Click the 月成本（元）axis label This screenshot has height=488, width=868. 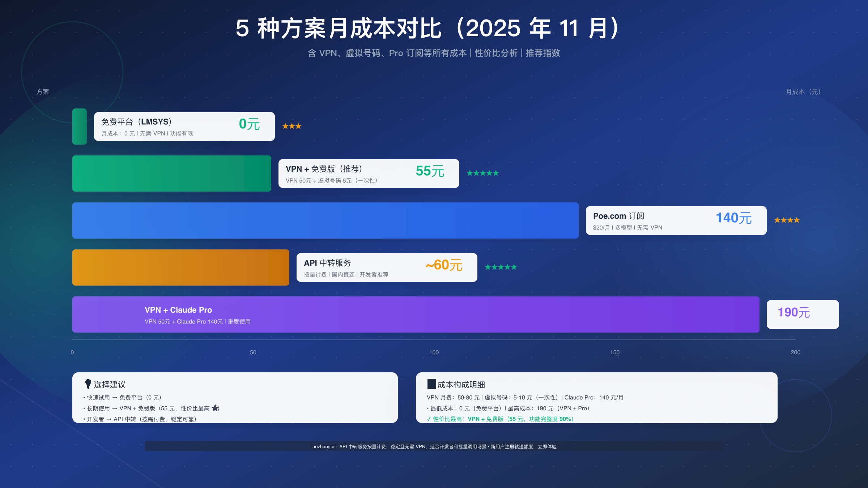click(x=803, y=92)
